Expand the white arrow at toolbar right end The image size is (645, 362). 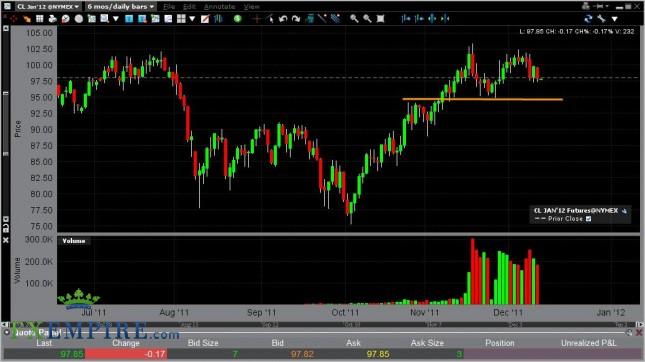615,19
